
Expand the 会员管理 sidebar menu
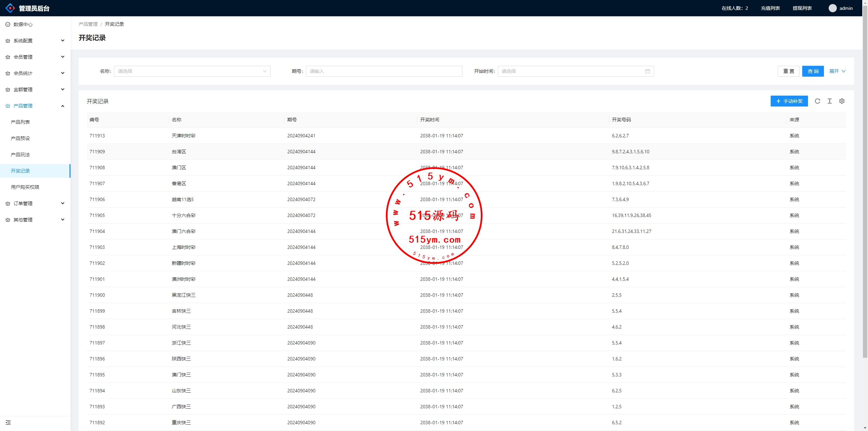pos(35,57)
